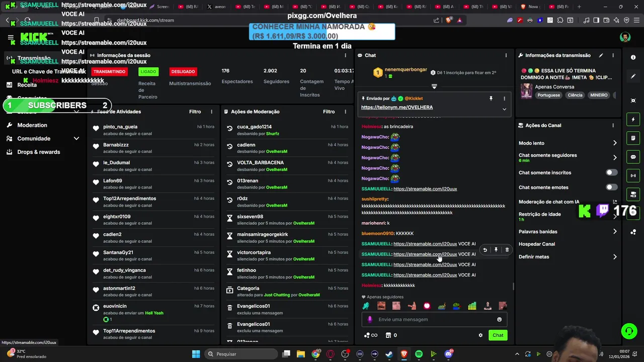Open the hamburger menu beside Kick logo
The image size is (644, 362).
11,38
